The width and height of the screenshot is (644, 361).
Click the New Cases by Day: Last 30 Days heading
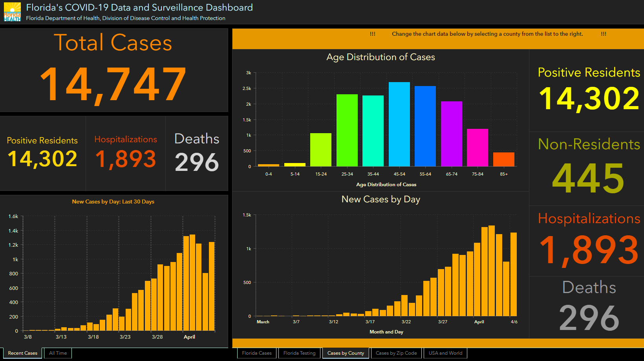tap(113, 202)
